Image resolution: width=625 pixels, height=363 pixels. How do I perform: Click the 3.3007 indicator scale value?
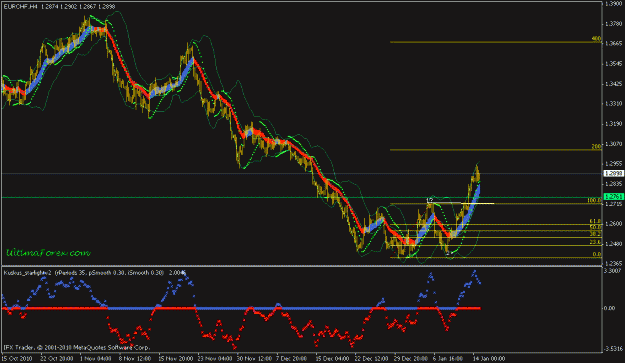(614, 271)
